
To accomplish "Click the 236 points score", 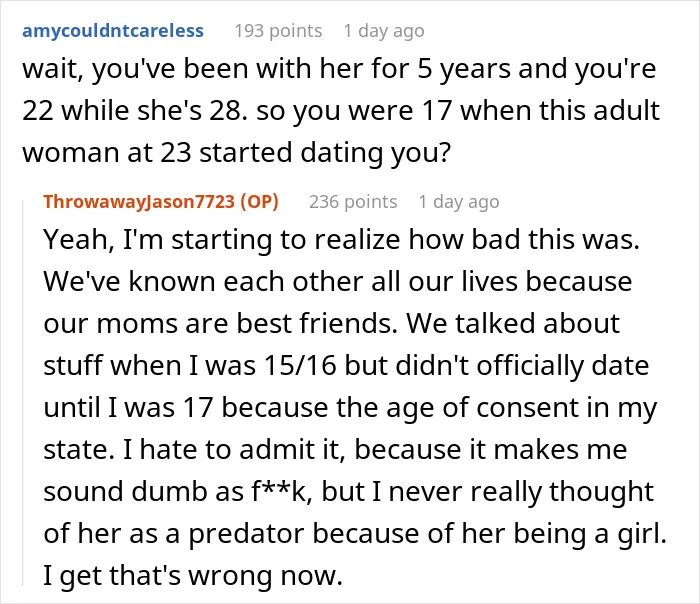I will (x=353, y=202).
